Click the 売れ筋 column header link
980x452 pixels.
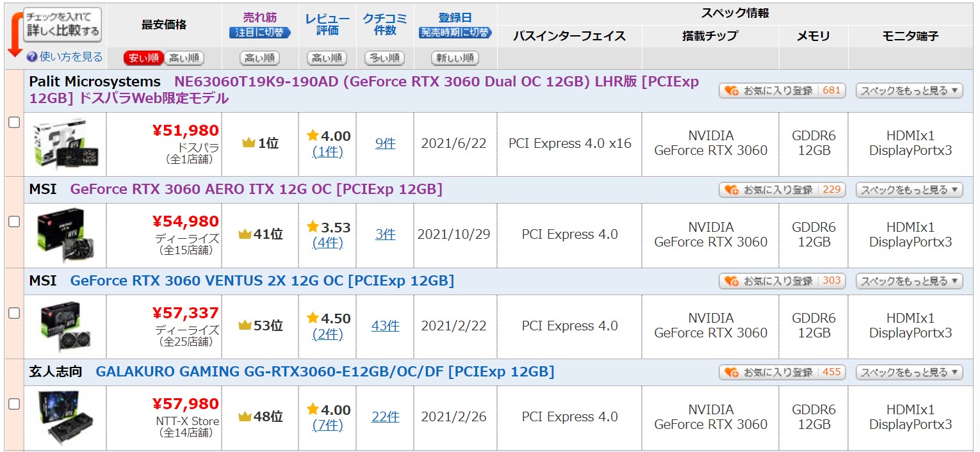pos(260,18)
